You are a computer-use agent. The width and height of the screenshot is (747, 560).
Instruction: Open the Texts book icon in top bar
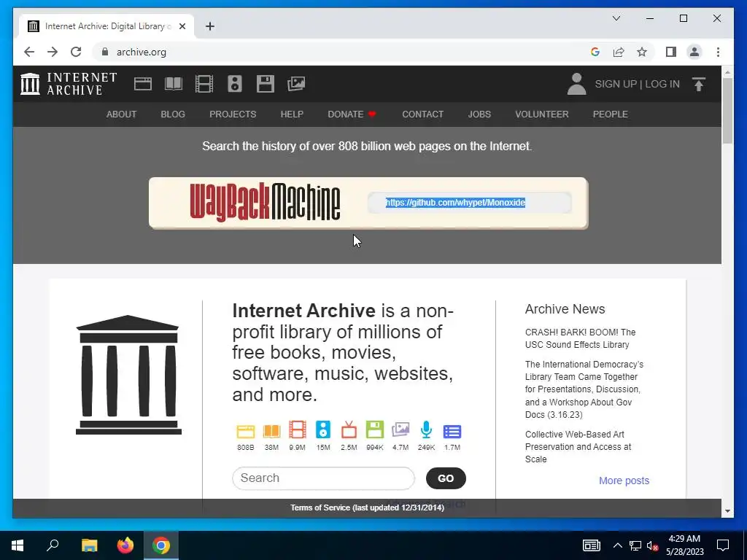(174, 84)
